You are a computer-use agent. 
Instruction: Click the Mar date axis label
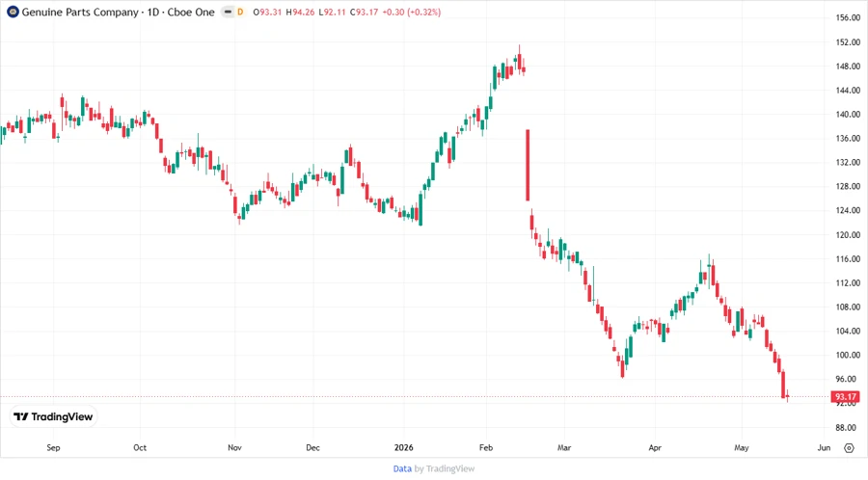[x=564, y=447]
